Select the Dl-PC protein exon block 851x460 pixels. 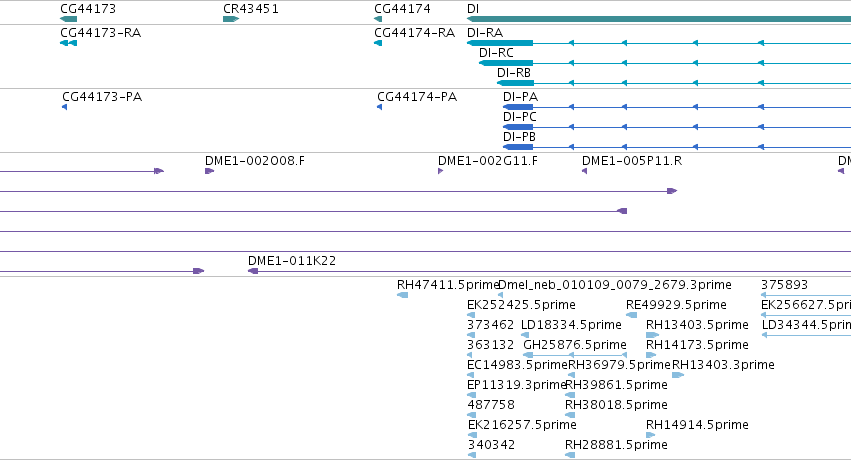coord(518,127)
